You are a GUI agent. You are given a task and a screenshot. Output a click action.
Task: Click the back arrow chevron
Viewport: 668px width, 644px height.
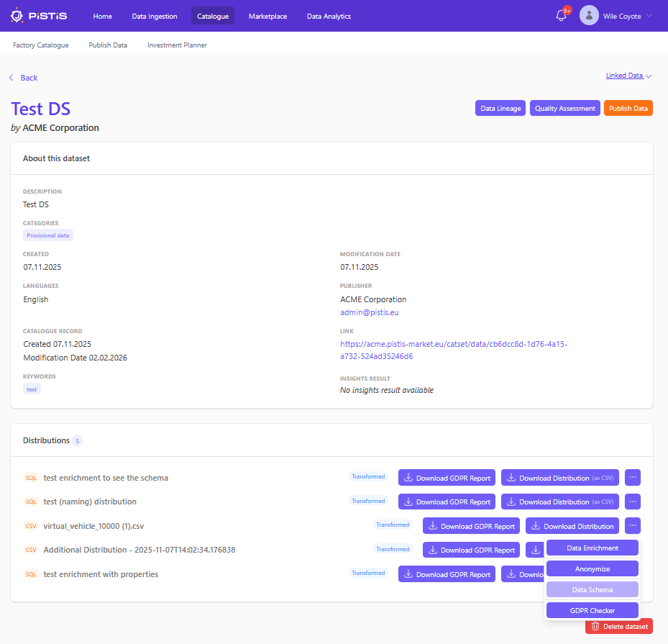(x=11, y=78)
